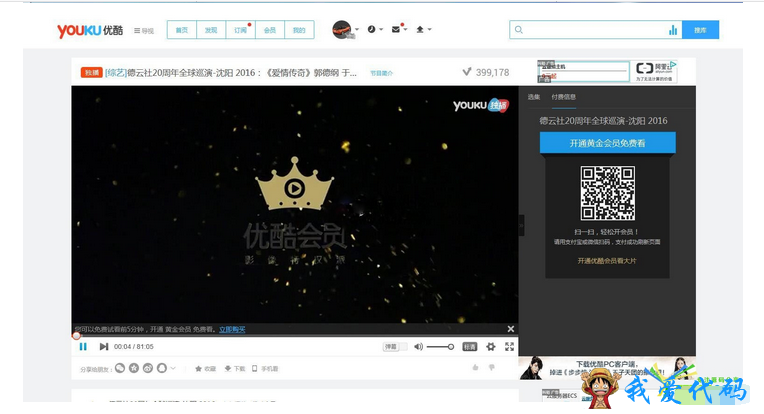
Task: Click the Youku logo
Action: point(90,30)
